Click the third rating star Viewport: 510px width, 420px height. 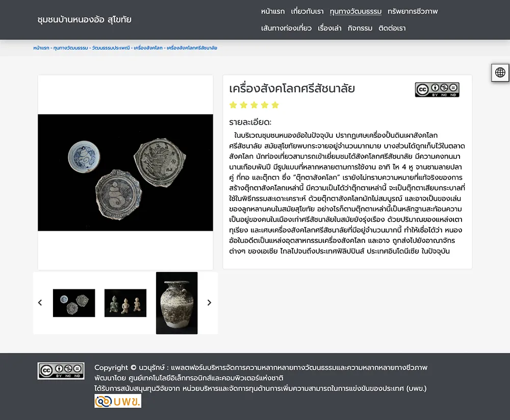(x=254, y=105)
